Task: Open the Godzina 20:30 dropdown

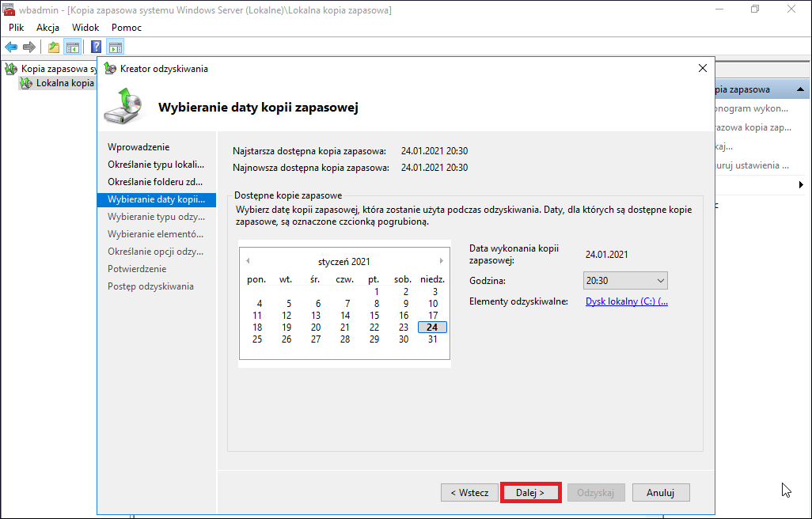Action: (625, 280)
